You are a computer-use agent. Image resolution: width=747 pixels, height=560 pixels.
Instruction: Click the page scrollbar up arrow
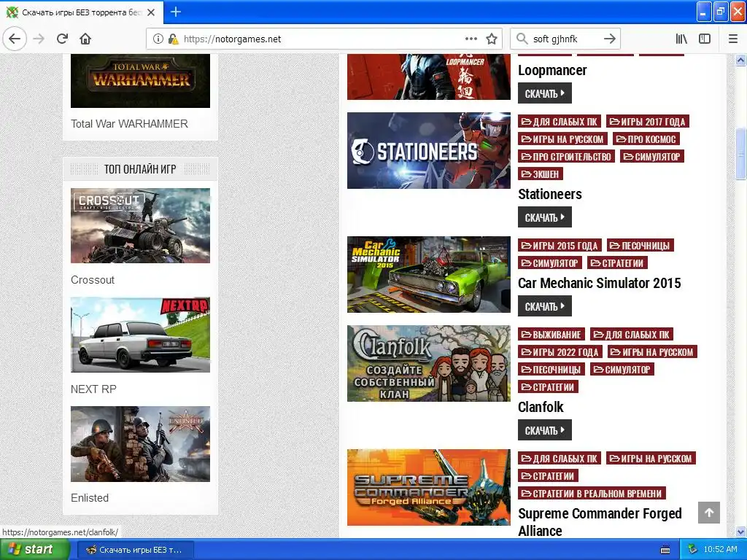point(741,60)
